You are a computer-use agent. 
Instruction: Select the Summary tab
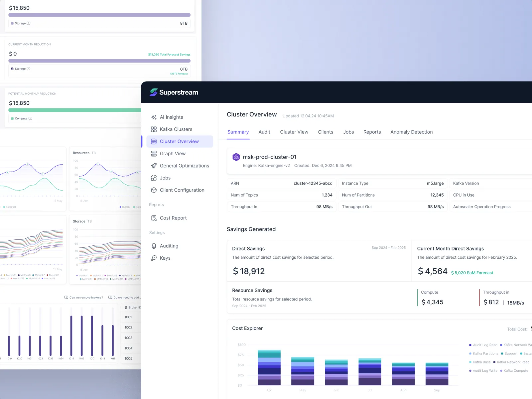pyautogui.click(x=238, y=132)
